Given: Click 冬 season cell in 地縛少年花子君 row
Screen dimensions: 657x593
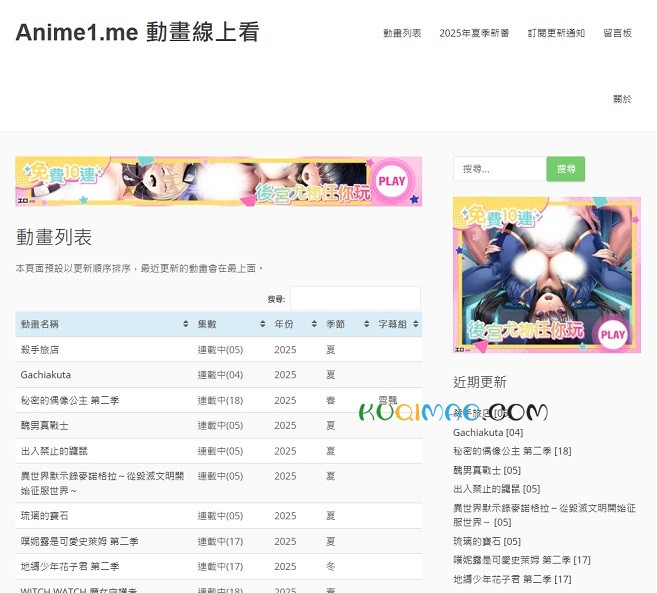Looking at the screenshot, I should (331, 566).
